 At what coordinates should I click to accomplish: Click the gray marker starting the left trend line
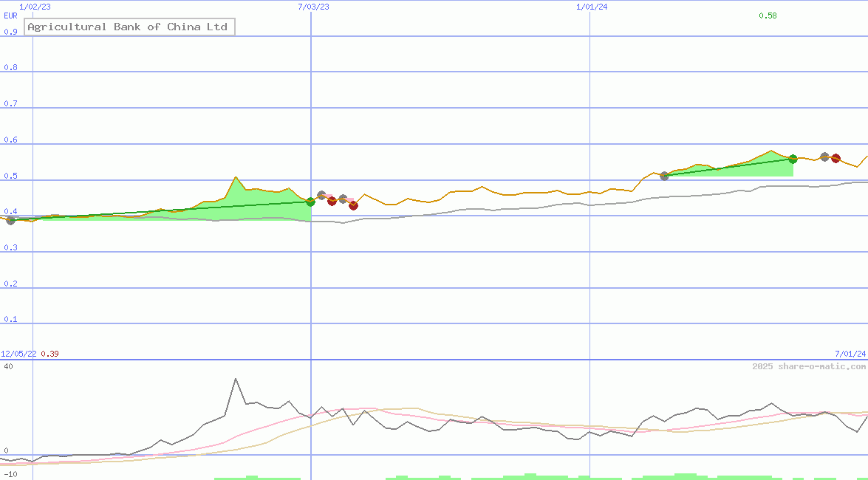(x=10, y=219)
